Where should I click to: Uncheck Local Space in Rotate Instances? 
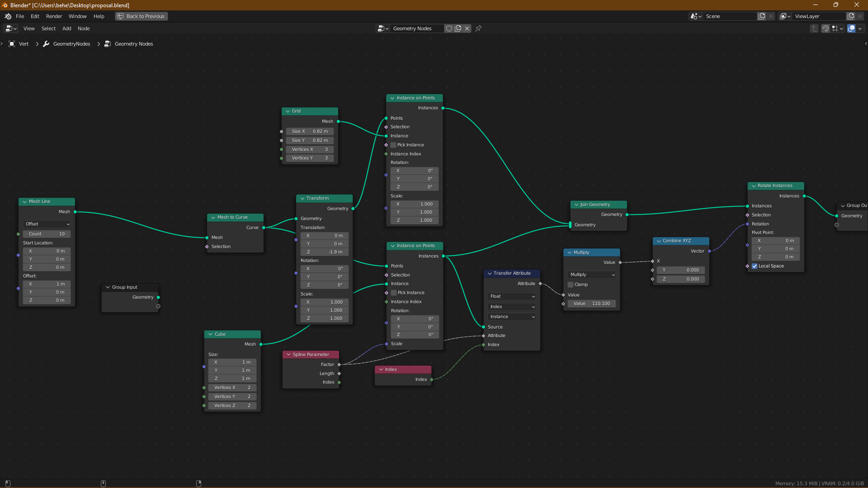coord(755,266)
